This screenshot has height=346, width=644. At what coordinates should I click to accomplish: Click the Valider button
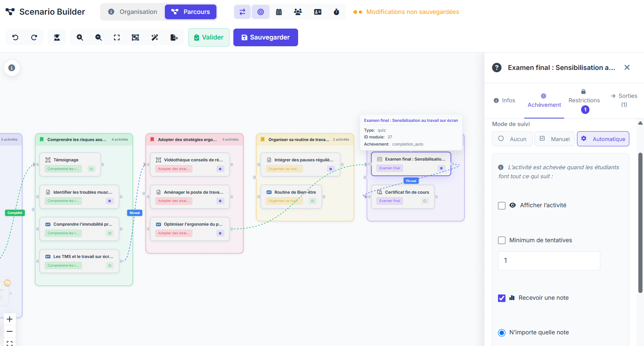click(x=209, y=37)
